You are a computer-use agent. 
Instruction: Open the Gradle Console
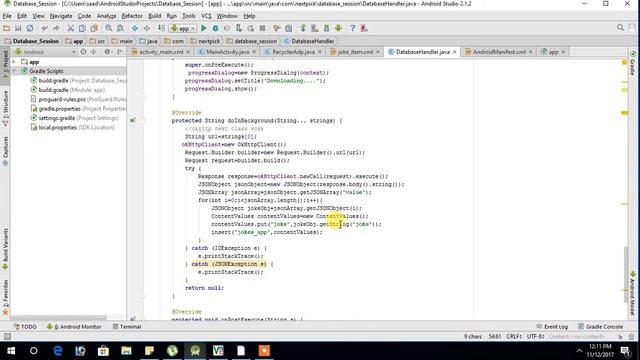click(x=600, y=327)
